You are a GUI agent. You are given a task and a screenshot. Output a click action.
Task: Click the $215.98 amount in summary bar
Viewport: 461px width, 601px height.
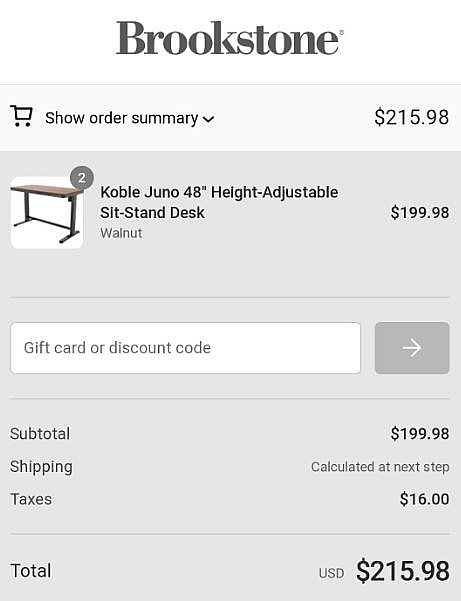pyautogui.click(x=412, y=117)
